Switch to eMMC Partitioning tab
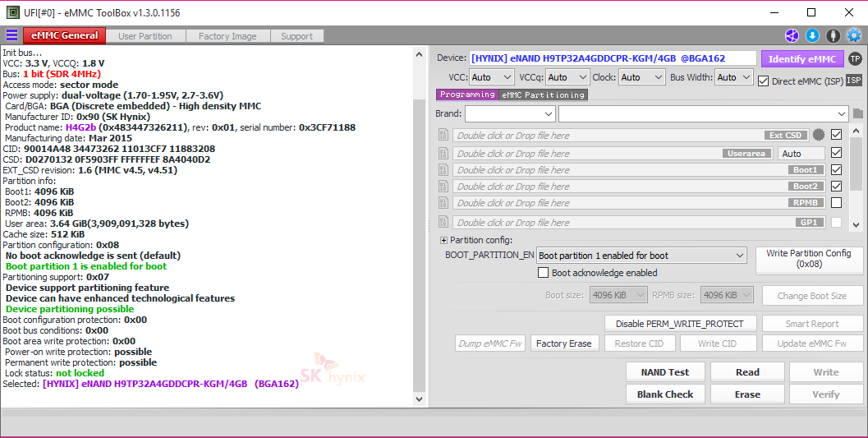Image resolution: width=868 pixels, height=438 pixels. (544, 95)
